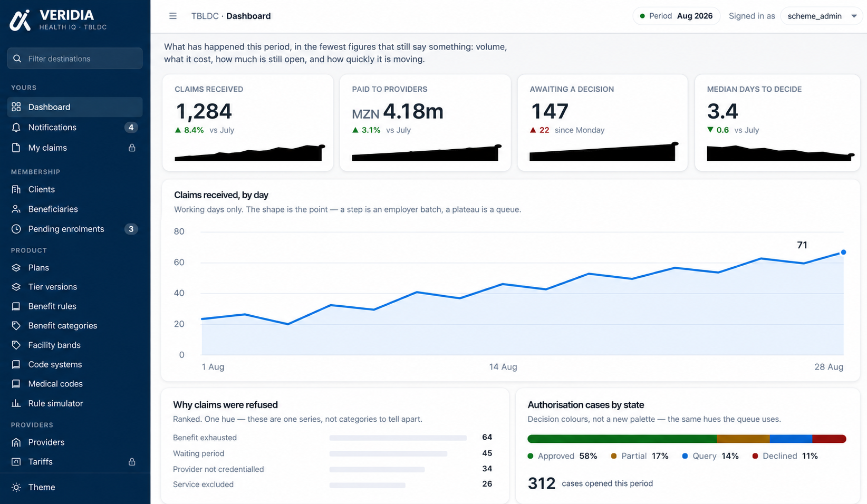867x504 pixels.
Task: Click the Notifications bell icon
Action: [16, 128]
